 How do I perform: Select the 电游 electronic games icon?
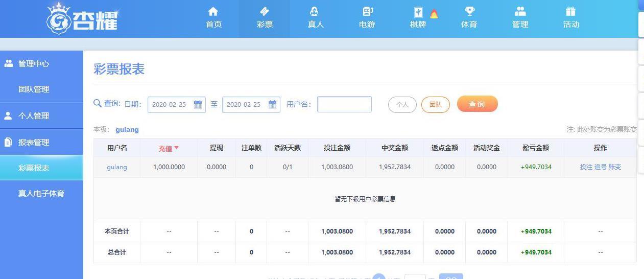pos(367,12)
